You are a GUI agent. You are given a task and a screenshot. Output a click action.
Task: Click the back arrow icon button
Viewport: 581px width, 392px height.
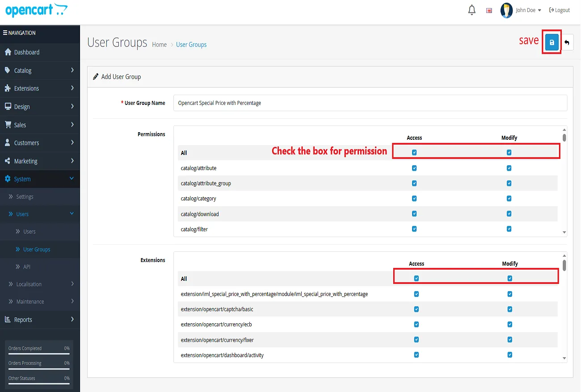click(x=567, y=42)
